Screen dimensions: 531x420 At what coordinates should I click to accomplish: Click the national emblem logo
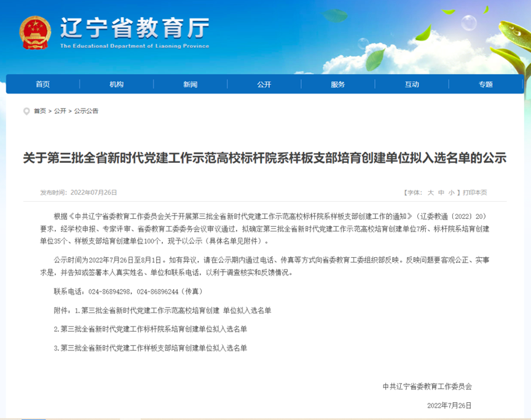tap(35, 33)
